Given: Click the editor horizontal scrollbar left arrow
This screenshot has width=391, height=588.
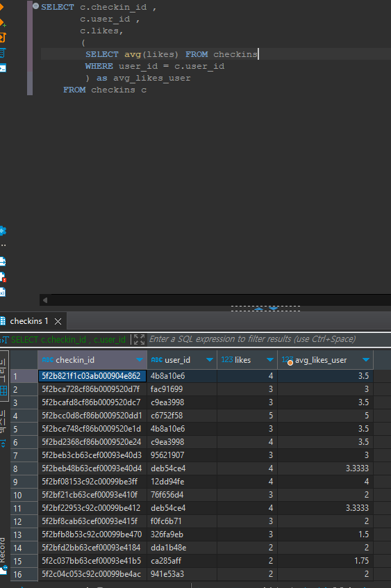Looking at the screenshot, I should pos(45,300).
